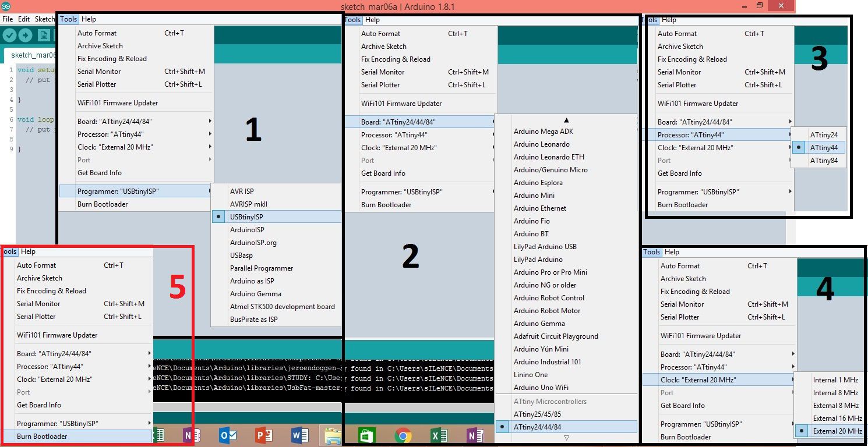Select ATtiny84 in the processor submenu
Viewport: 868px width, 447px height.
coord(818,161)
